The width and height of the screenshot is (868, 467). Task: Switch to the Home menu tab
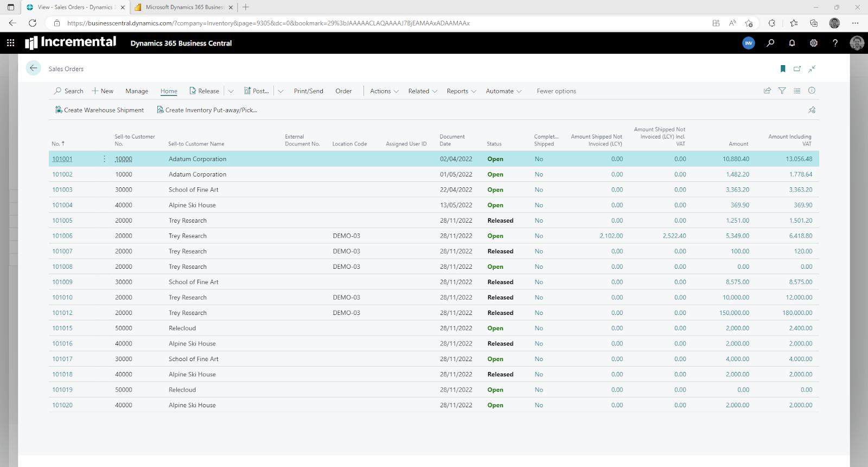tap(169, 91)
